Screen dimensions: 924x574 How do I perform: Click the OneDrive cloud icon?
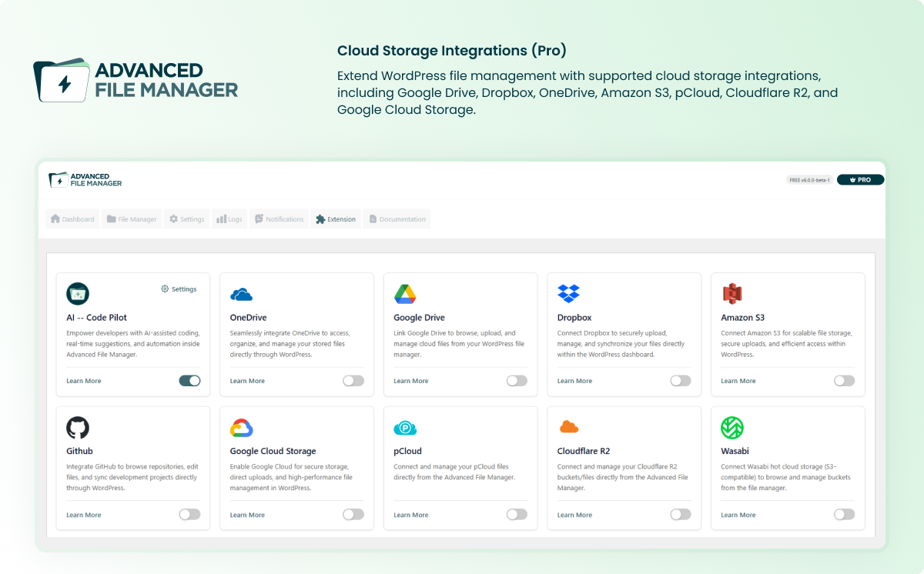tap(241, 294)
